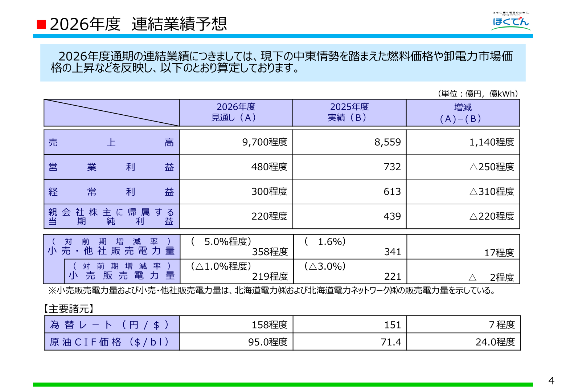The height and width of the screenshot is (392, 566).
Task: Click the '17程度' change value
Action: coord(499,253)
